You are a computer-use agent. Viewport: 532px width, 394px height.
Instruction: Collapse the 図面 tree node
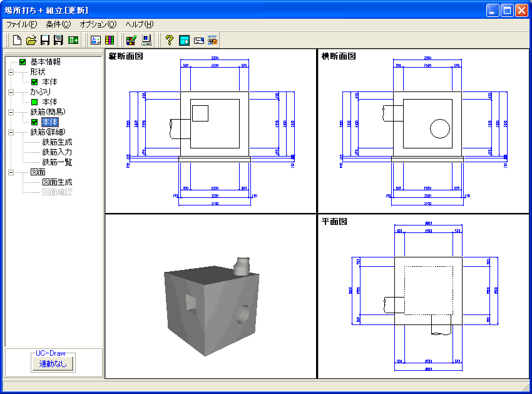(11, 172)
